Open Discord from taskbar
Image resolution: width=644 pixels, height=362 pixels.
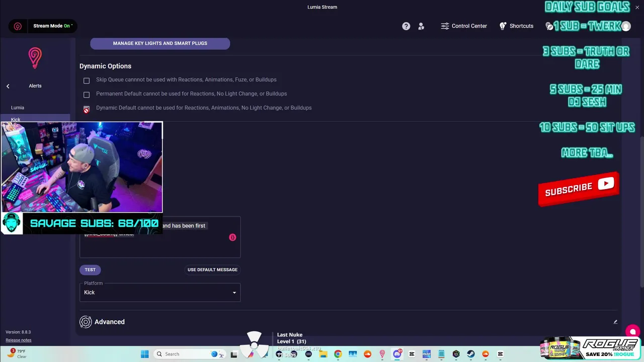[397, 354]
